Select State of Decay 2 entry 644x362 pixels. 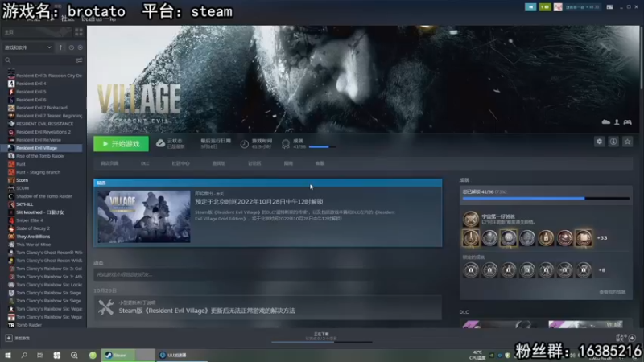[33, 228]
